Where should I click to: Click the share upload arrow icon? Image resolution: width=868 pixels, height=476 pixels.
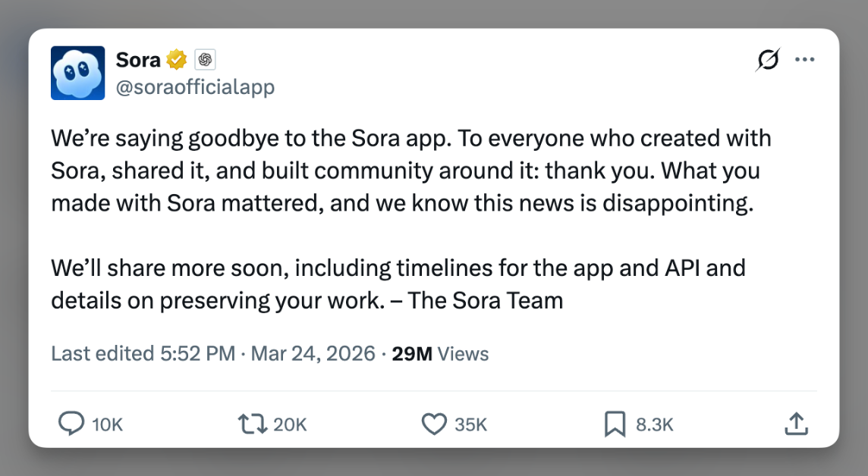click(x=795, y=424)
